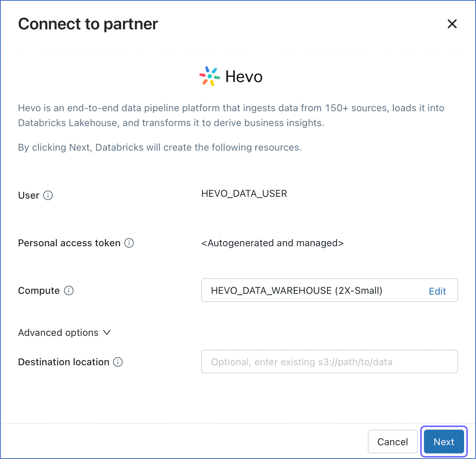Image resolution: width=476 pixels, height=459 pixels.
Task: Click the Hevo partner logo
Action: click(x=231, y=76)
